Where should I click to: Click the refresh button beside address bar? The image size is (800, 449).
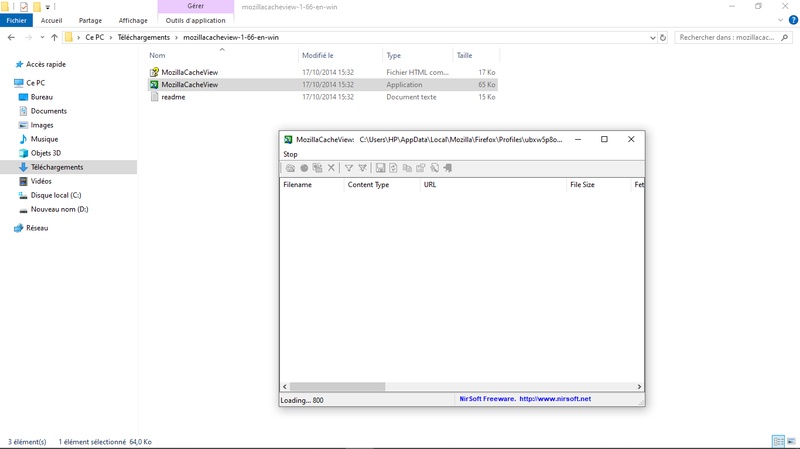(663, 38)
